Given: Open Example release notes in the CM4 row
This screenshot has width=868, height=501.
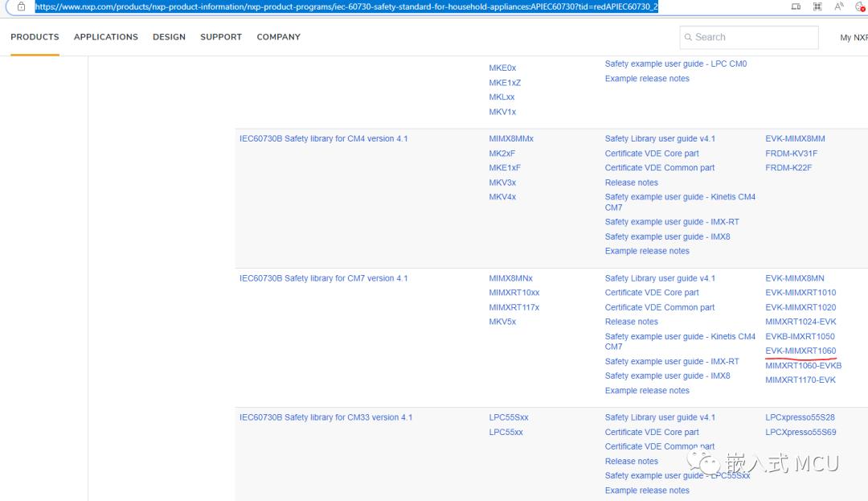Looking at the screenshot, I should click(647, 251).
